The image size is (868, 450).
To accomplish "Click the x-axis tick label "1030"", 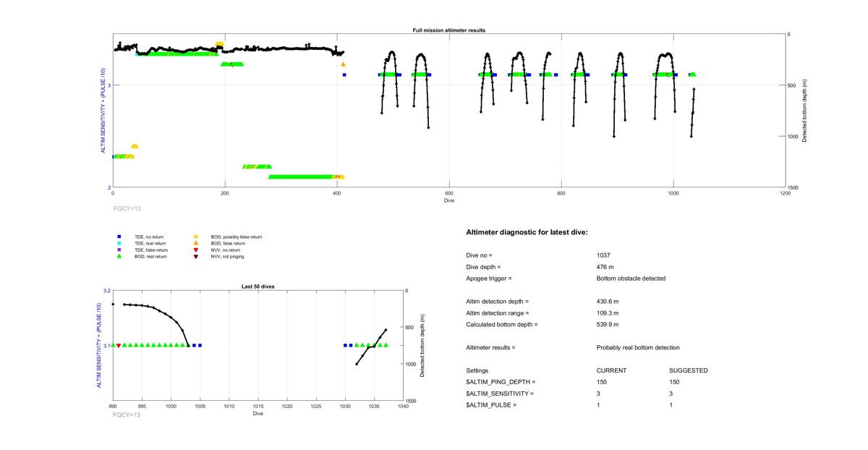I will 345,407.
